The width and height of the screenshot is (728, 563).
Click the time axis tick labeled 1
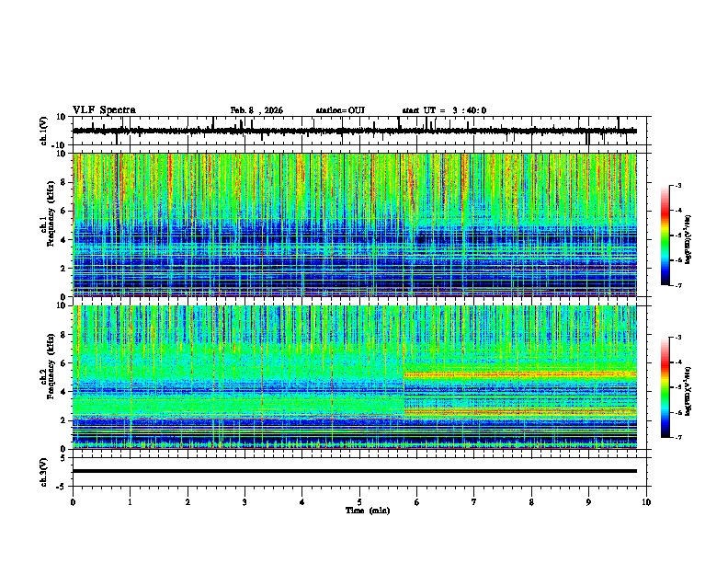[x=130, y=502]
